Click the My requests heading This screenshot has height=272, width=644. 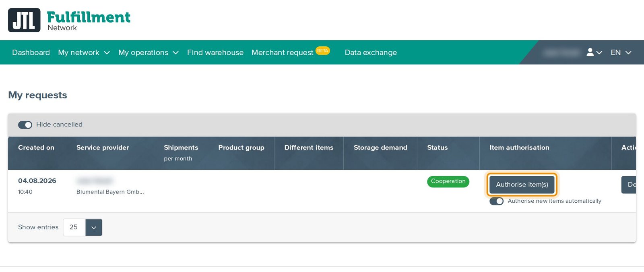[37, 95]
